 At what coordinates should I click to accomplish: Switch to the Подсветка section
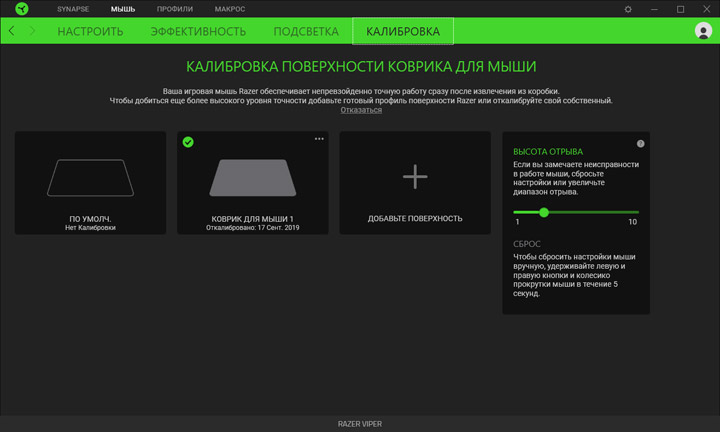point(306,31)
